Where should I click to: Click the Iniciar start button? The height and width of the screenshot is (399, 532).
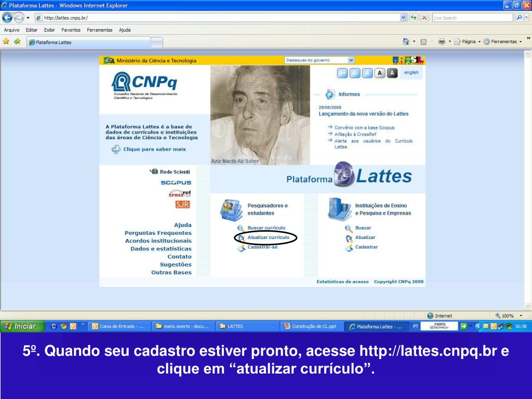pos(22,326)
